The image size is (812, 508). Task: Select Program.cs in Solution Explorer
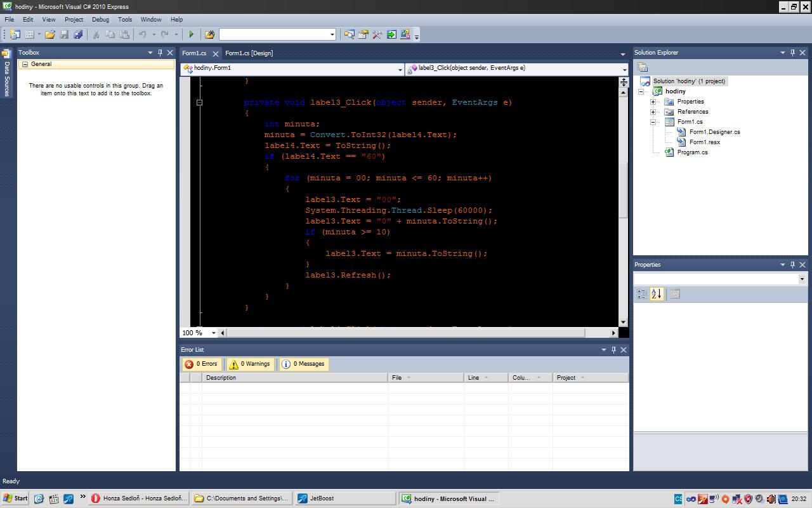(x=692, y=152)
